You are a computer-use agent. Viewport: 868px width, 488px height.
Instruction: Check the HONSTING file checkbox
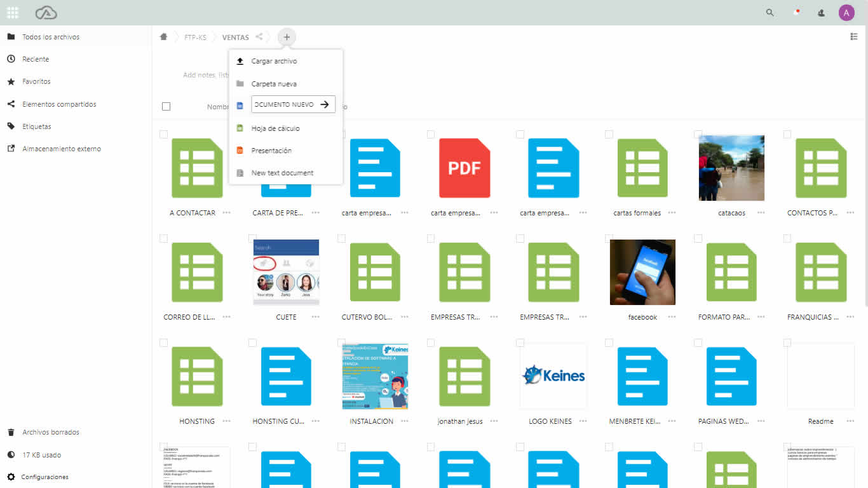click(163, 342)
